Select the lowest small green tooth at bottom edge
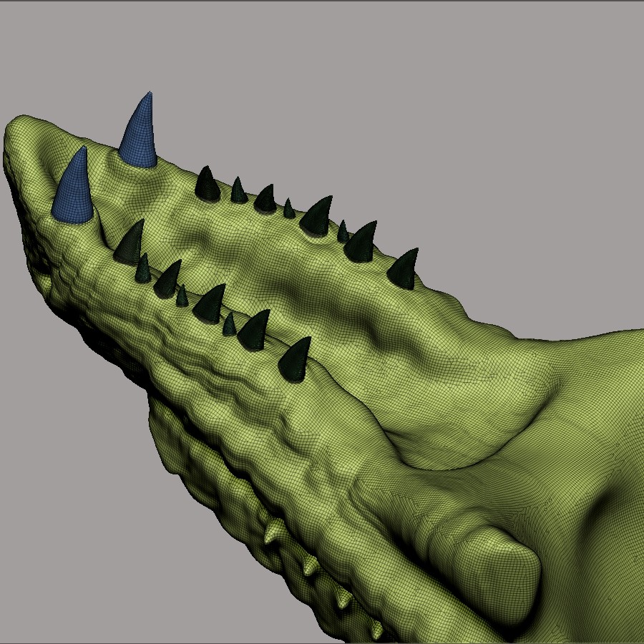Screen dimensions: 644x644 (376, 630)
